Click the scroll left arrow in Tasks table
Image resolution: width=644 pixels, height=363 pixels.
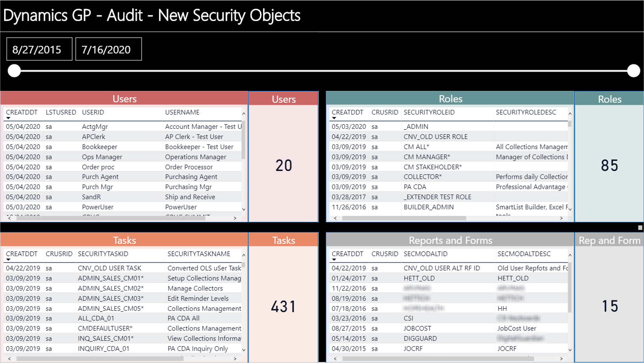click(x=9, y=358)
